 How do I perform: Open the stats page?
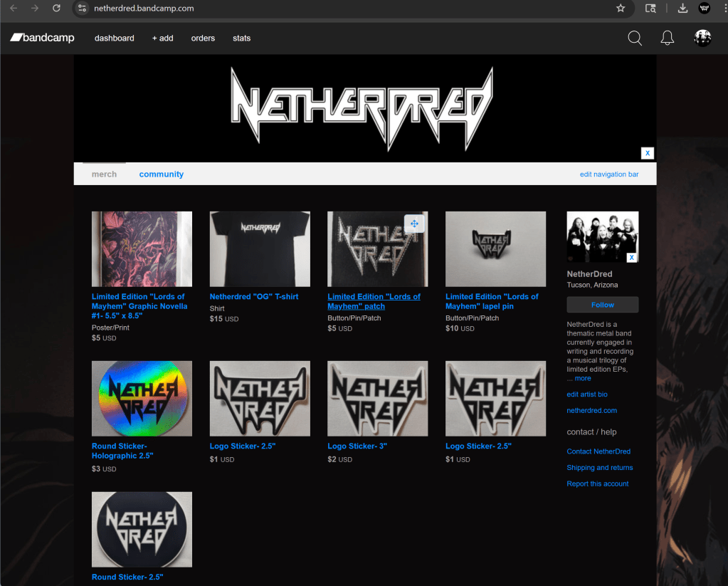point(241,38)
